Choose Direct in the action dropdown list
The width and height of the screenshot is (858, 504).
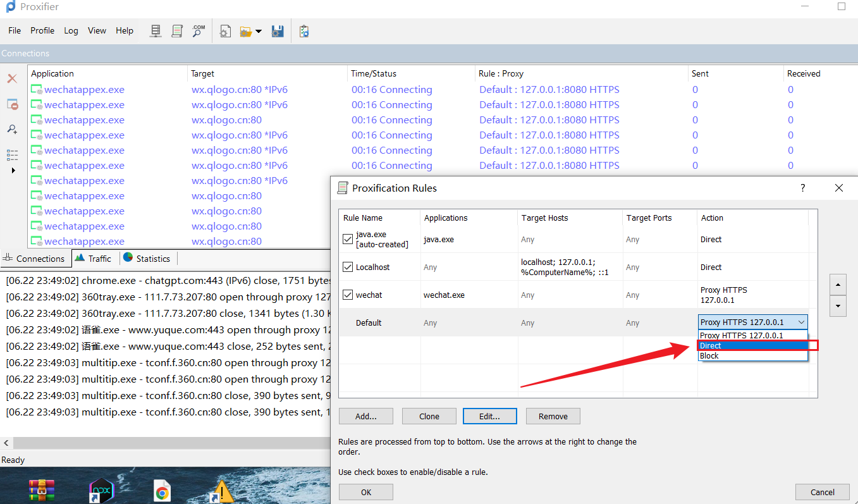[752, 345]
